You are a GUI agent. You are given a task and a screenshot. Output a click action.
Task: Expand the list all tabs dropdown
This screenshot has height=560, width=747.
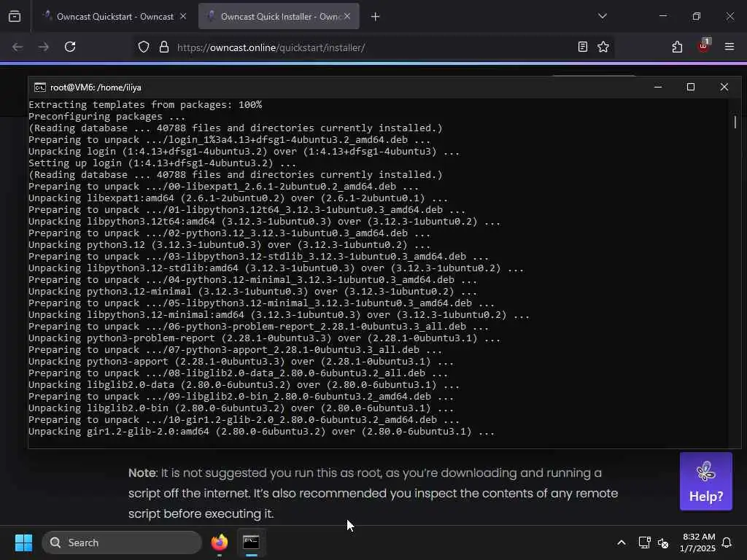(x=603, y=16)
